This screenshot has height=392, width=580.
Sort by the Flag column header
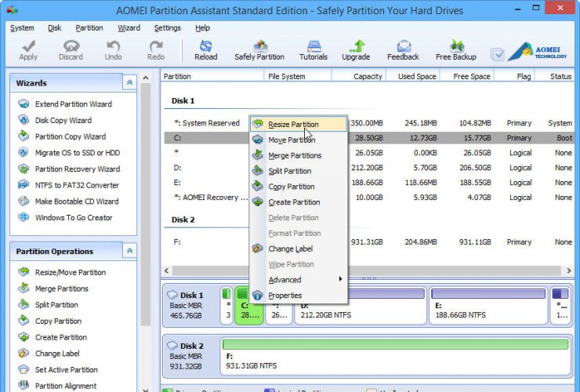pyautogui.click(x=514, y=76)
